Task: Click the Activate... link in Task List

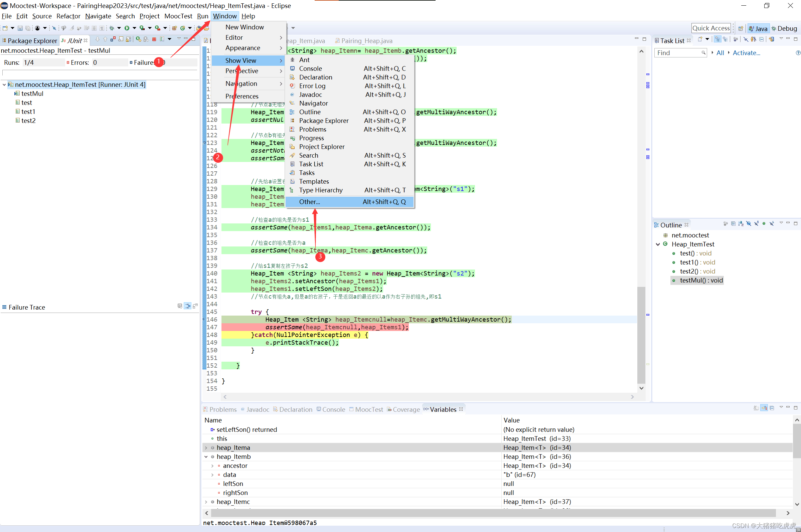Action: tap(746, 53)
